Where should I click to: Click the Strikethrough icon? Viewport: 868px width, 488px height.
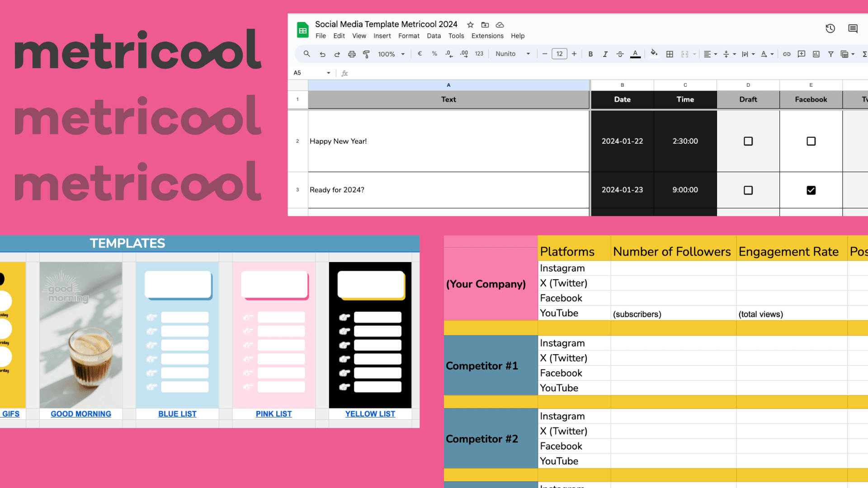click(x=620, y=54)
